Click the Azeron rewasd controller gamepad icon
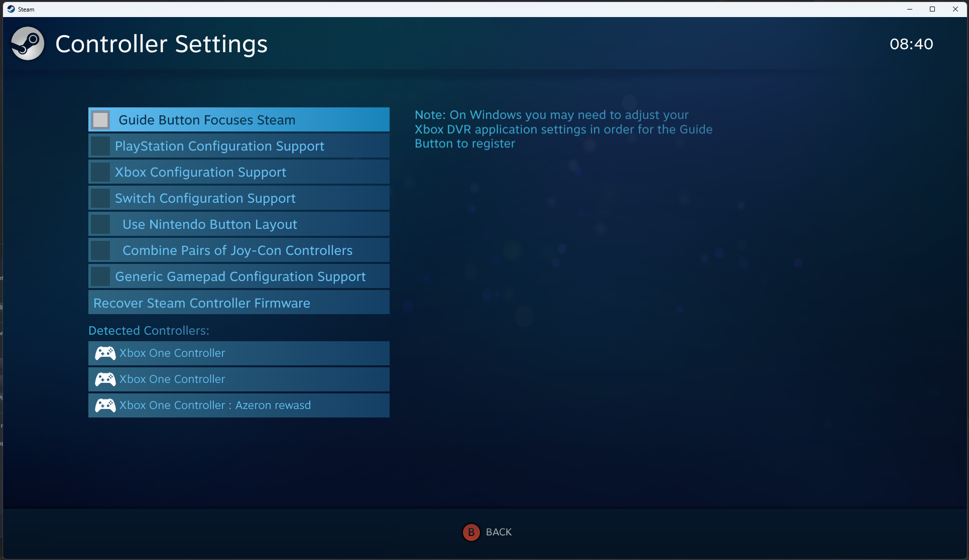The image size is (969, 560). pyautogui.click(x=105, y=405)
